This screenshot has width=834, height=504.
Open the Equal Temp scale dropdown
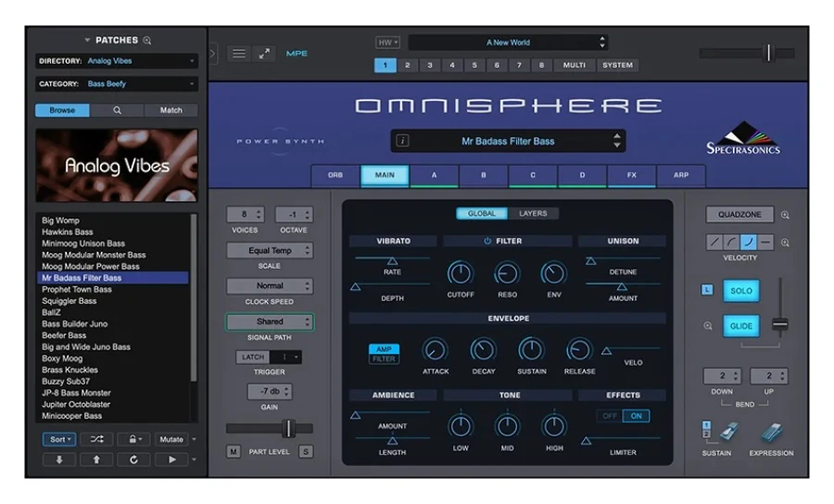(x=270, y=250)
